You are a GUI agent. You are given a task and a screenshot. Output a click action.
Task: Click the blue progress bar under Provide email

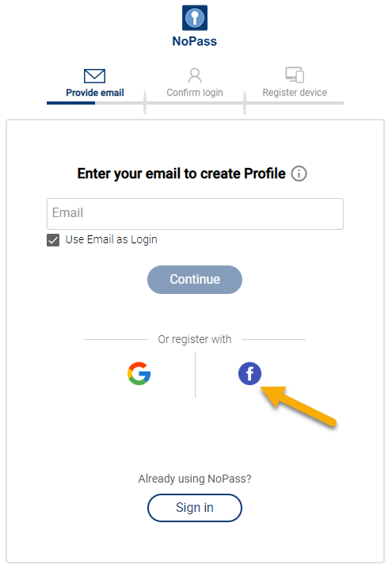pyautogui.click(x=70, y=103)
